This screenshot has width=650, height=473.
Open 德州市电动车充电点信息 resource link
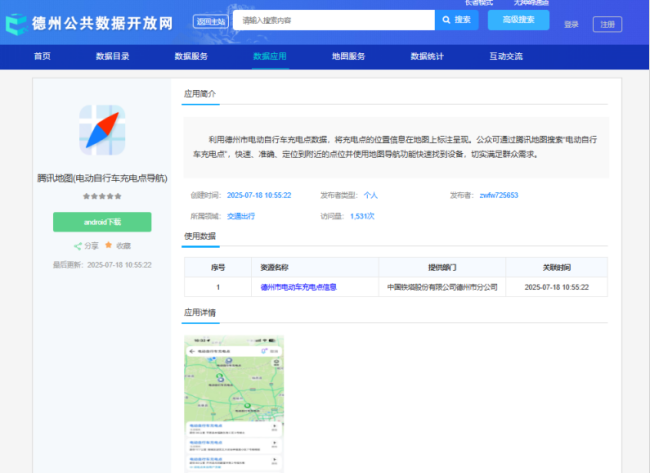[x=298, y=287]
